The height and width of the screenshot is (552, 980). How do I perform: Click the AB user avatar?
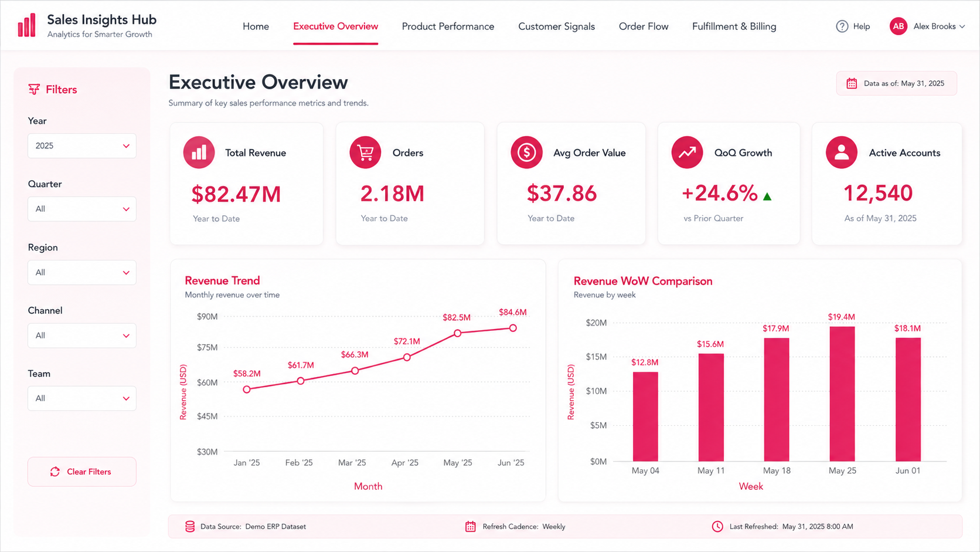[x=898, y=26]
